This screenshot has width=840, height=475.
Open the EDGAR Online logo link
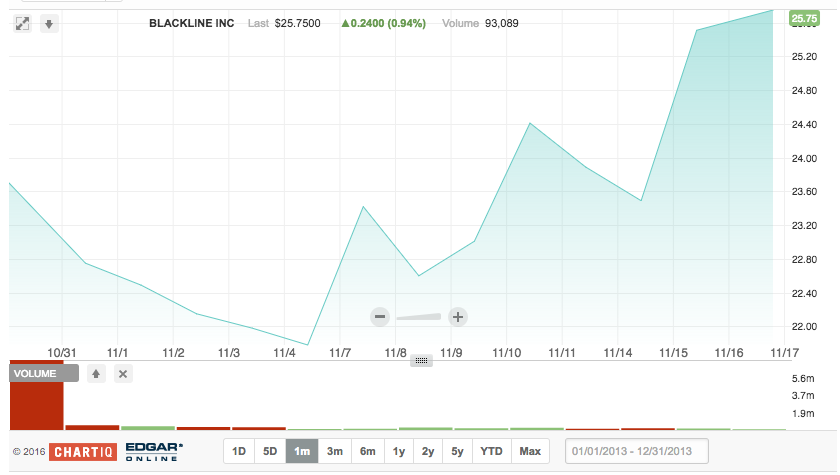tap(154, 451)
